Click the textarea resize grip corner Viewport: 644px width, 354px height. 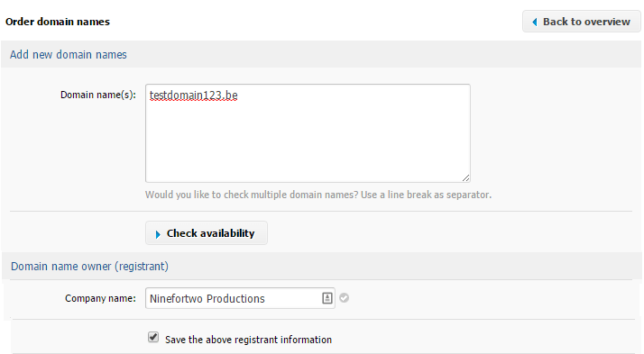pyautogui.click(x=465, y=177)
